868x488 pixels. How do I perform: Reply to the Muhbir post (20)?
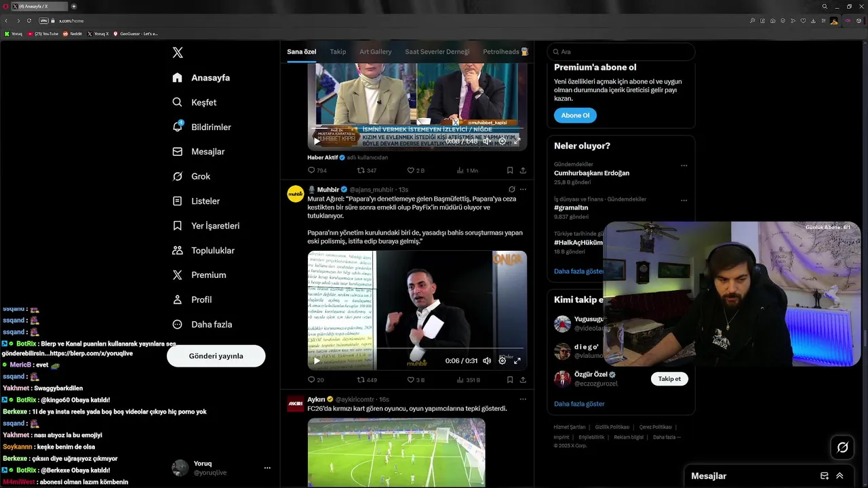pos(316,380)
